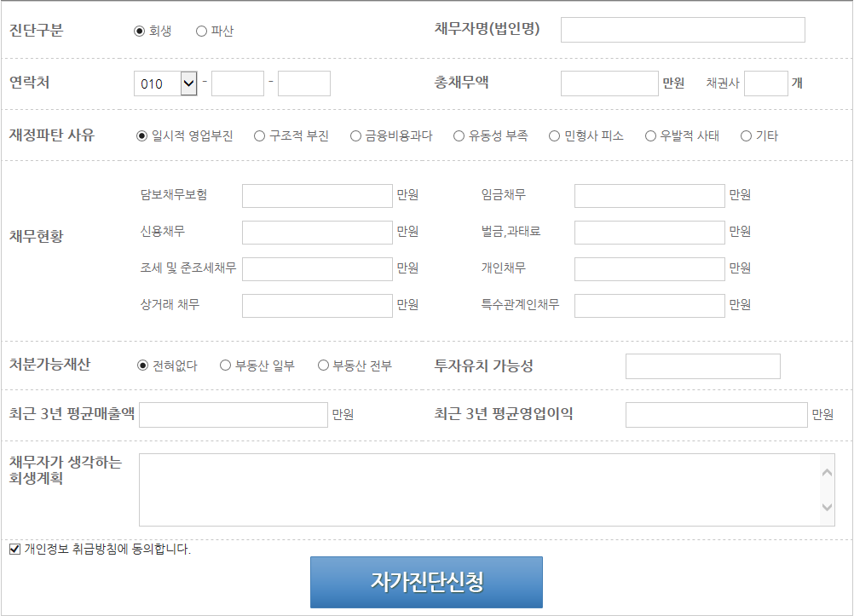Toggle the 개인정보 취급방침 agreement checkbox
Viewport: 854px width, 616px height.
(x=14, y=550)
